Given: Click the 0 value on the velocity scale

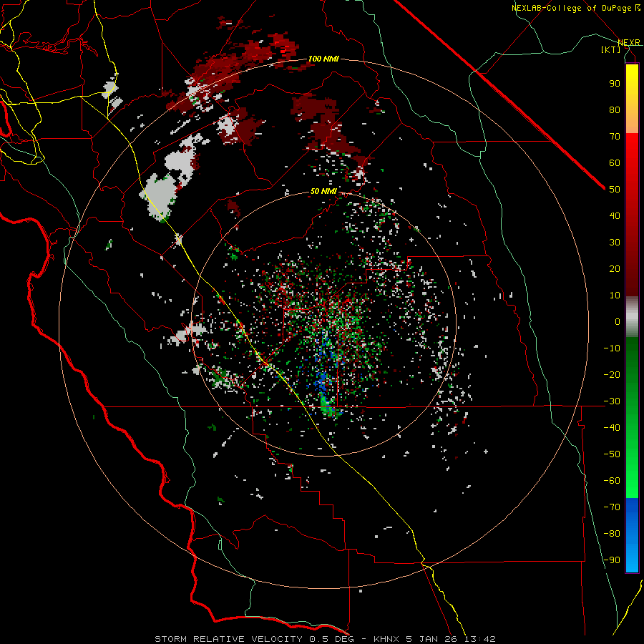Looking at the screenshot, I should coord(618,321).
